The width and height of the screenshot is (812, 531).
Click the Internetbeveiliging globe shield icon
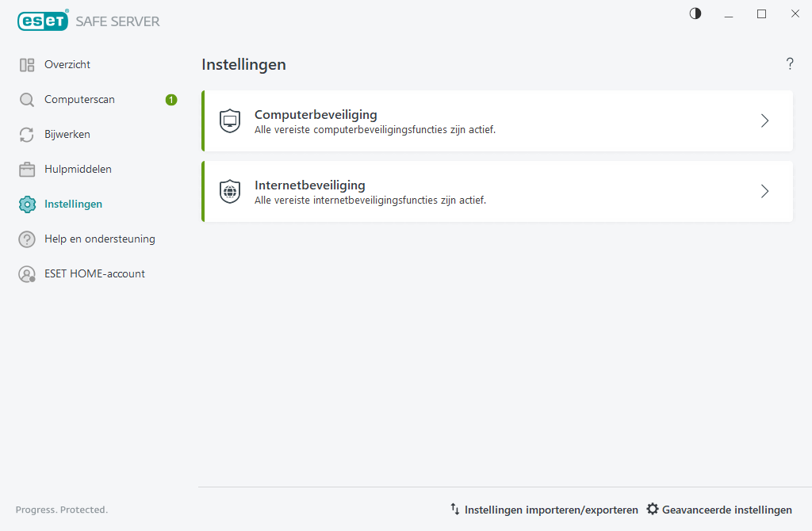coord(229,191)
